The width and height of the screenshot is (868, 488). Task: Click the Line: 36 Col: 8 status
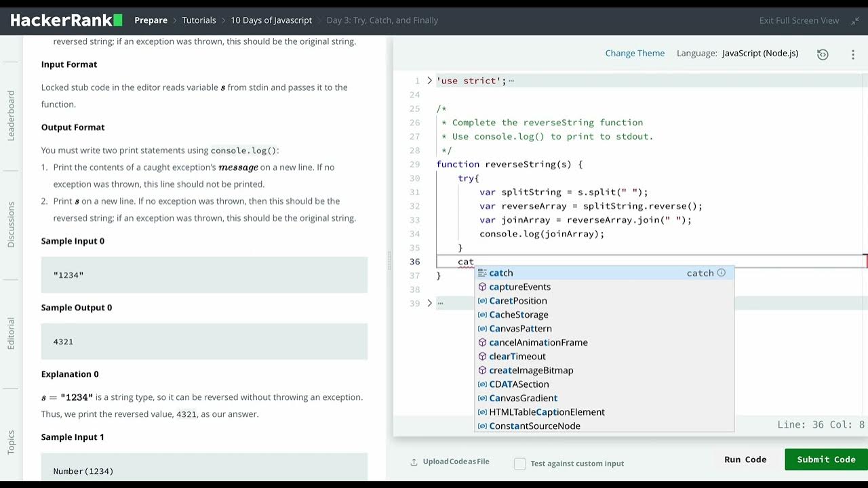pyautogui.click(x=821, y=424)
